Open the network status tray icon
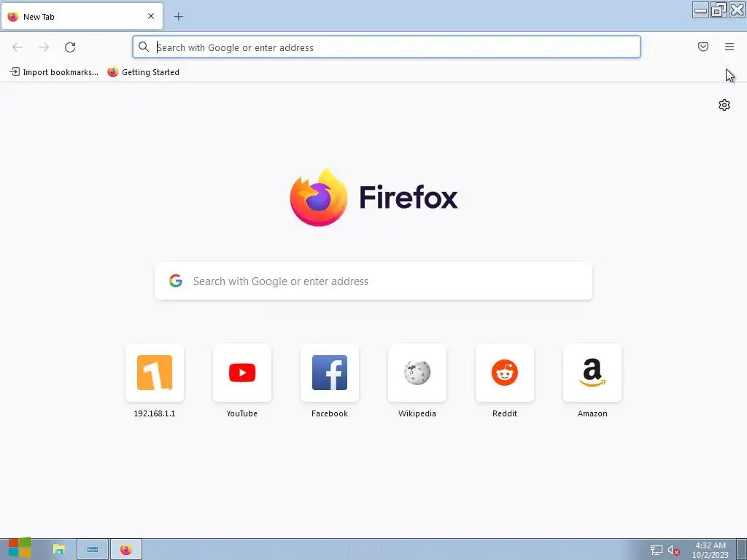The height and width of the screenshot is (560, 747). click(657, 550)
